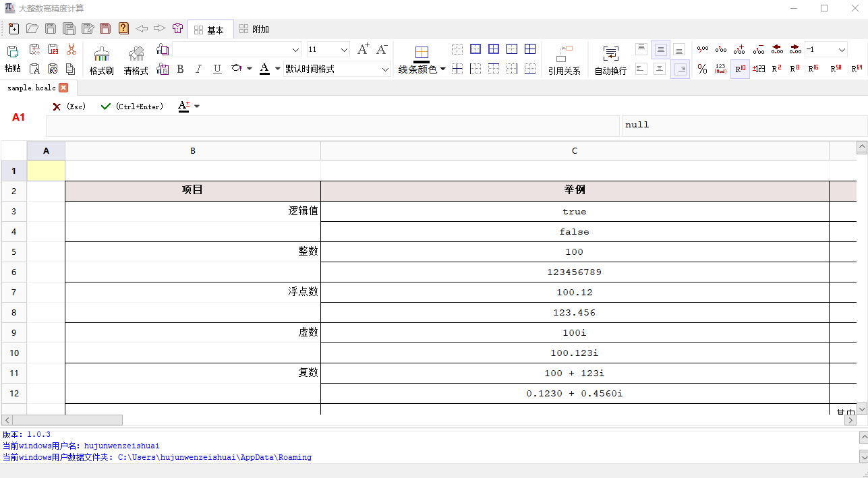Viewport: 868px width, 478px height.
Task: Select row 5 header
Action: pyautogui.click(x=13, y=252)
